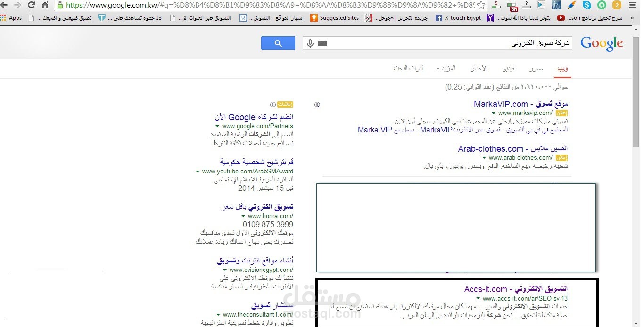Expand arrow beside www.accs-it.com/ar/SEO-sv-13
Viewport: 644px width, 327px height.
[x=478, y=298]
